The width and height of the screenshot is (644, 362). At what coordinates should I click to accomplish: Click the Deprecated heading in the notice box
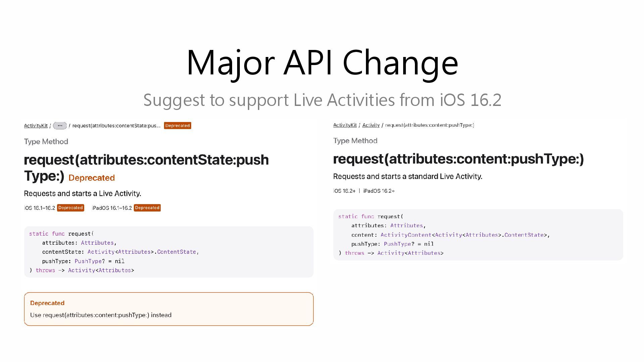pos(47,303)
